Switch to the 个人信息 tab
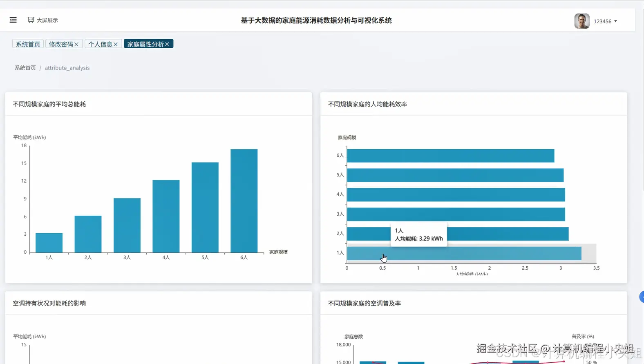This screenshot has width=644, height=364. (x=100, y=44)
